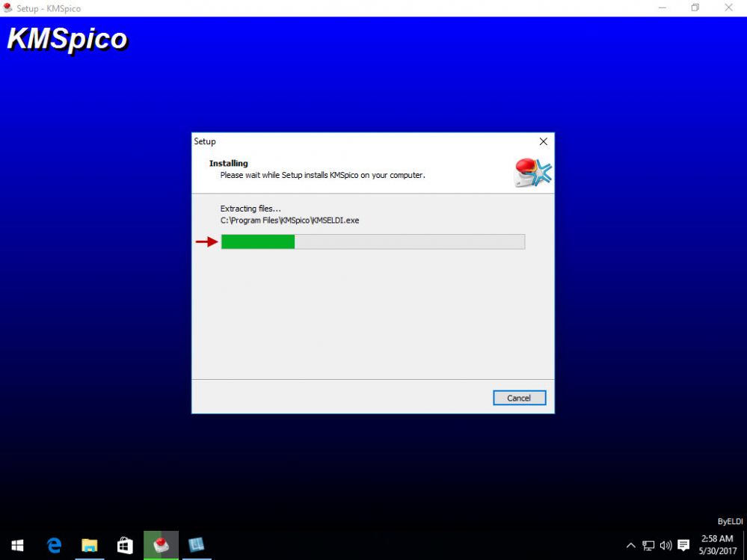Open File Explorer from taskbar

[90, 545]
